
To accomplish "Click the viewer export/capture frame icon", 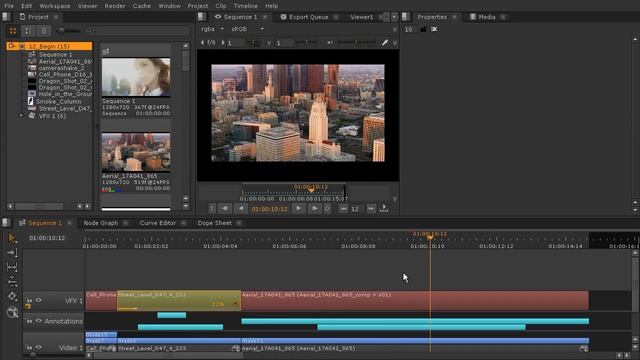I will click(384, 209).
